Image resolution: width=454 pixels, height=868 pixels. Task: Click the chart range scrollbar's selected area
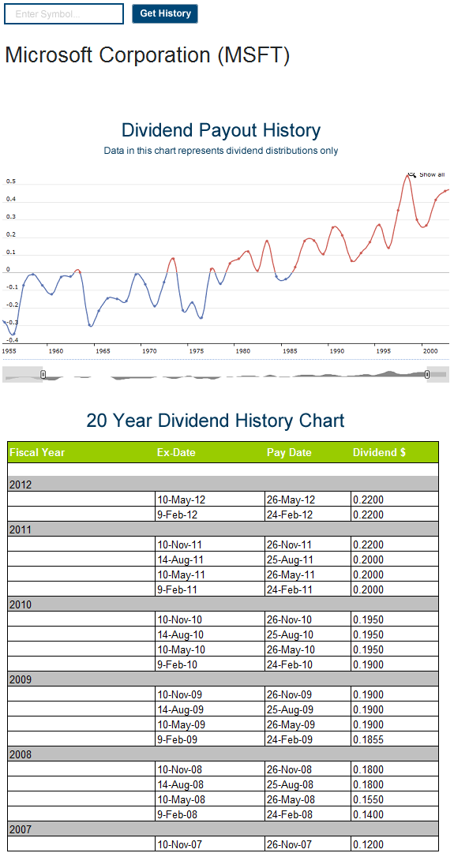(235, 375)
